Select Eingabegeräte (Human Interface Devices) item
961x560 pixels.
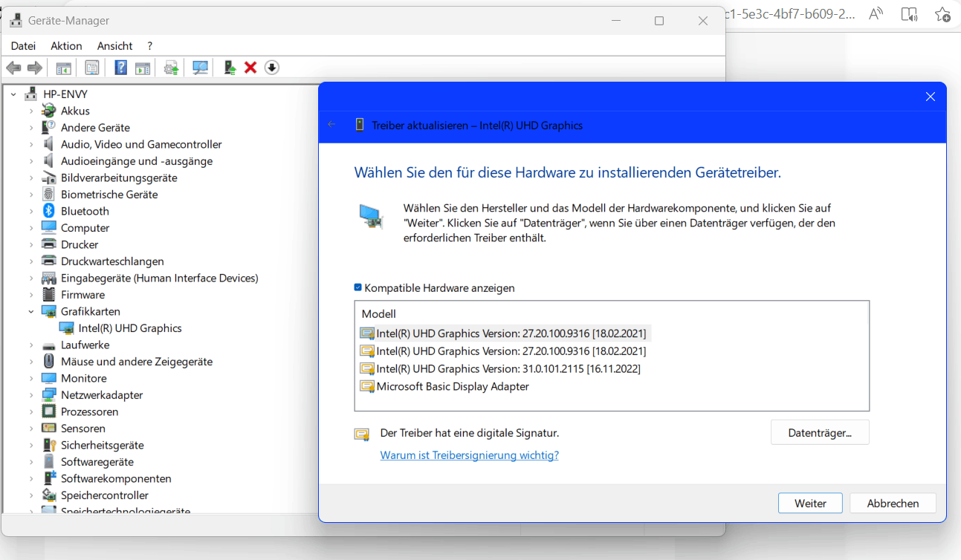pos(160,278)
